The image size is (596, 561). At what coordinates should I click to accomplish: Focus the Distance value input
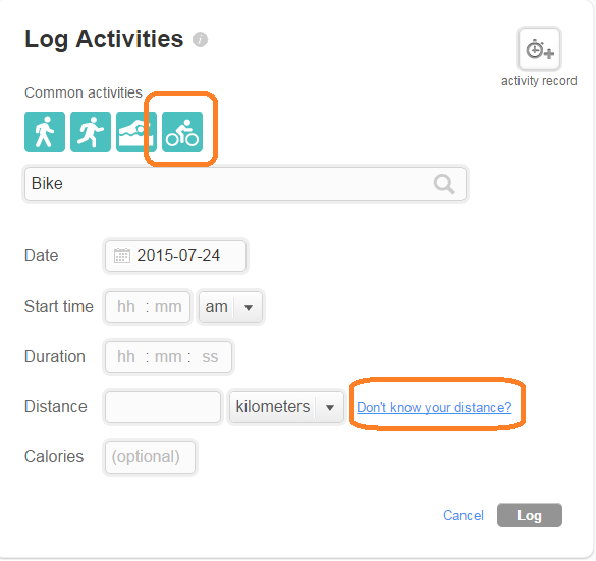point(163,407)
